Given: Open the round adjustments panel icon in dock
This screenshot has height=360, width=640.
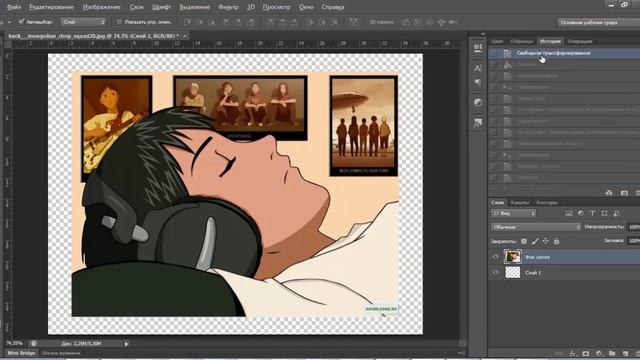Looking at the screenshot, I should pyautogui.click(x=478, y=102).
